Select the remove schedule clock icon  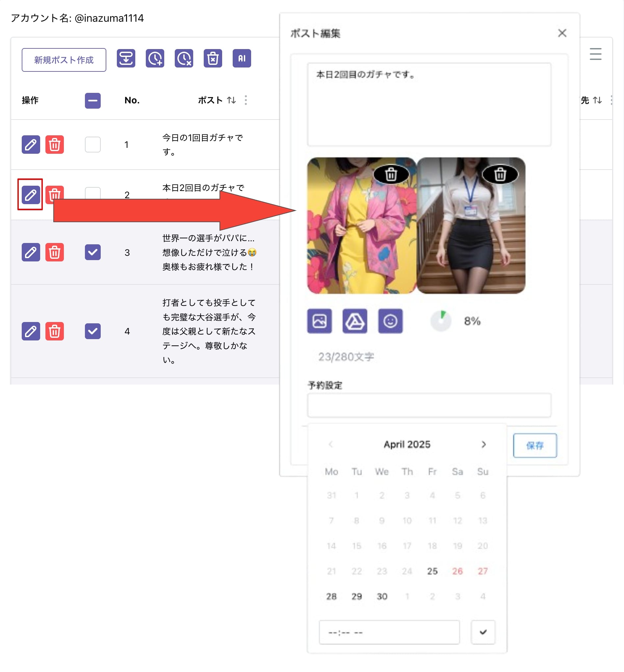click(184, 58)
